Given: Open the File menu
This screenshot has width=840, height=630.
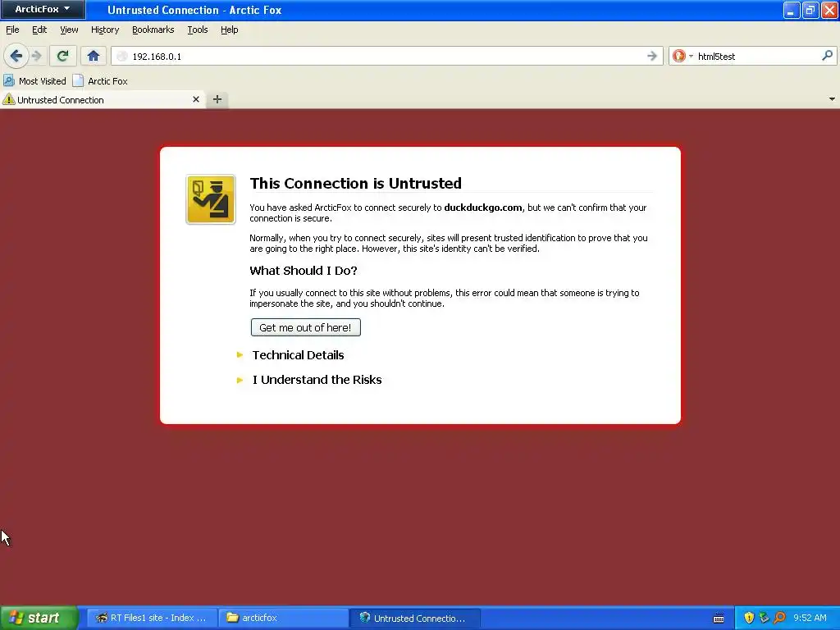Looking at the screenshot, I should point(12,30).
